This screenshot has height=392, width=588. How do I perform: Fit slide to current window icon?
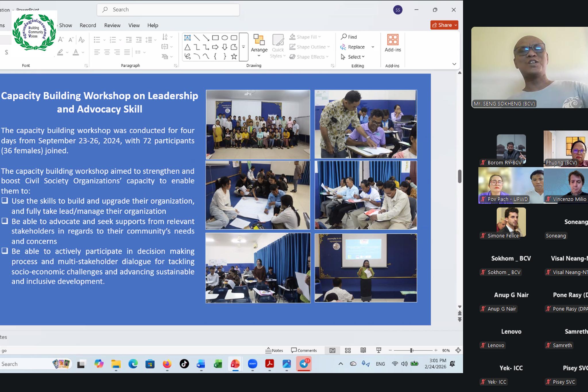458,350
